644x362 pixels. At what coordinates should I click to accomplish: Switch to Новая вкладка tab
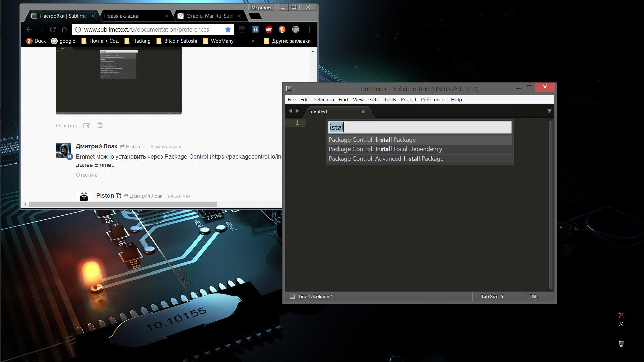click(134, 16)
